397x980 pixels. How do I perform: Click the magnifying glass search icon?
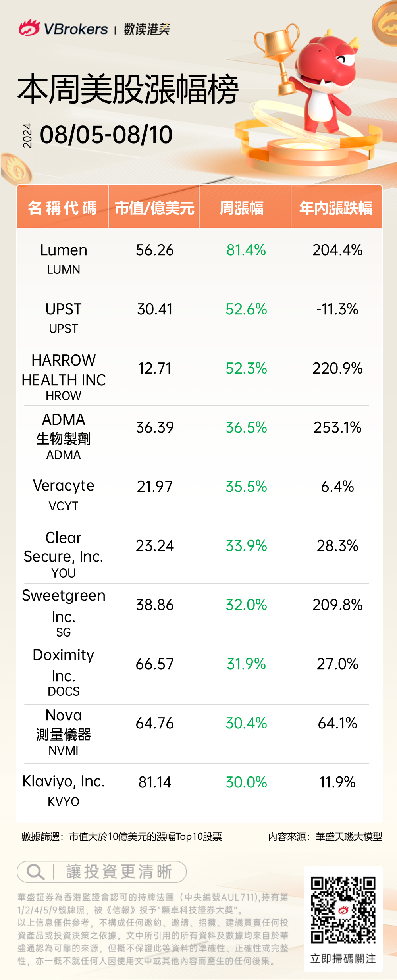coord(35,872)
